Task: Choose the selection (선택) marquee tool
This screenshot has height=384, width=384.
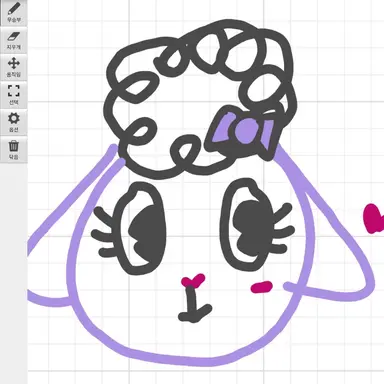Action: (x=13, y=95)
